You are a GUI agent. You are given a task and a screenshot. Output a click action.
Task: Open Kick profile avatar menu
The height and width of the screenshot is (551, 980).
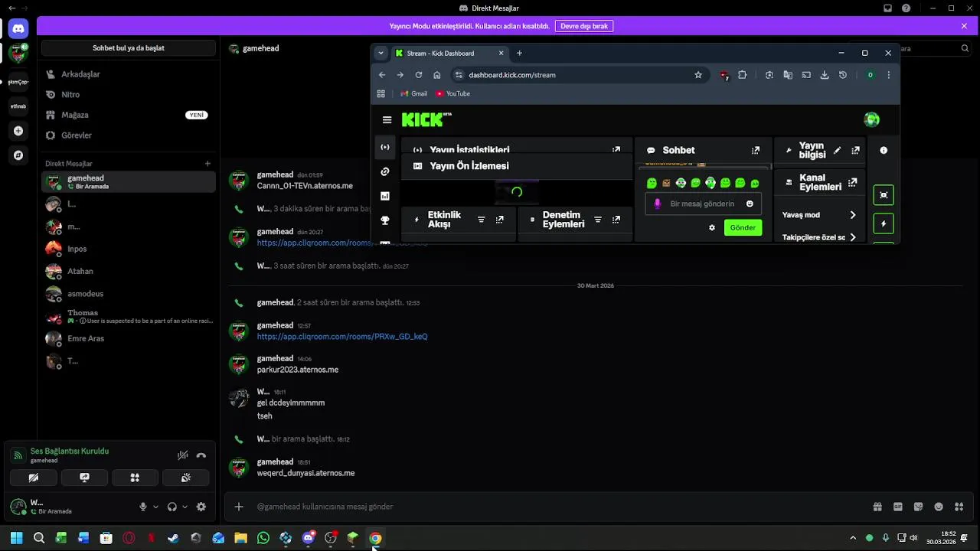(871, 119)
